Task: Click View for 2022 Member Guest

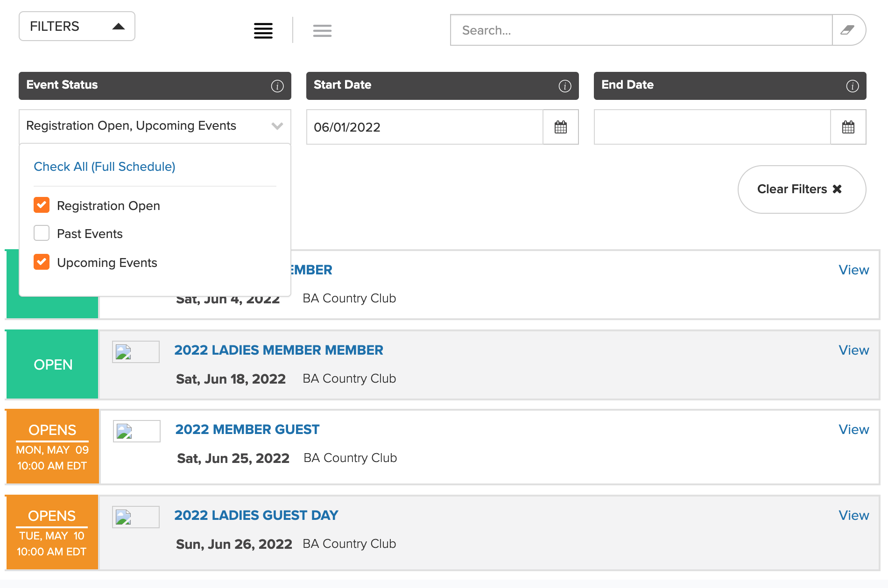Action: tap(854, 429)
